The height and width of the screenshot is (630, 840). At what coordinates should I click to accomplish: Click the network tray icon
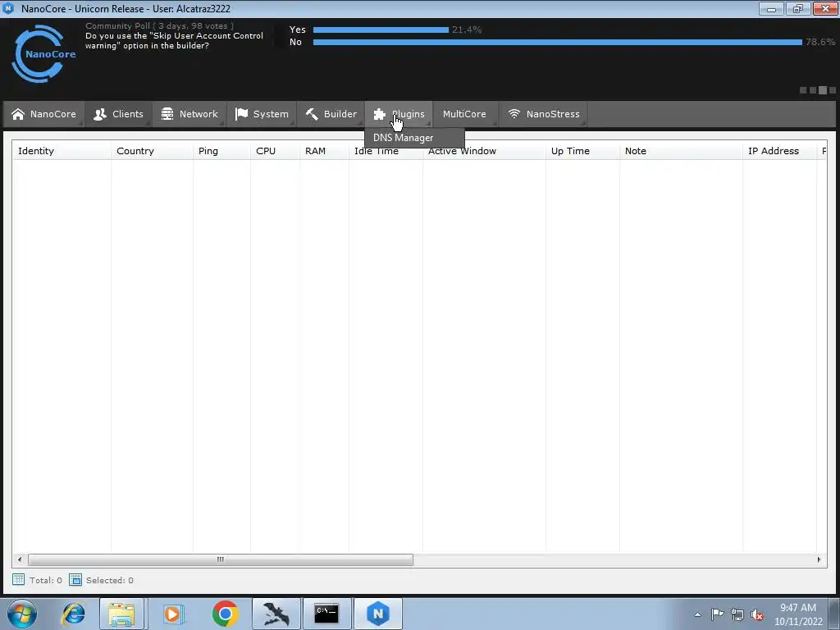[x=737, y=614]
